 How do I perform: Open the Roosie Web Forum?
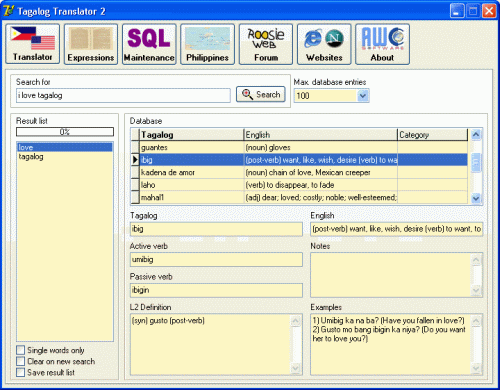[x=266, y=44]
